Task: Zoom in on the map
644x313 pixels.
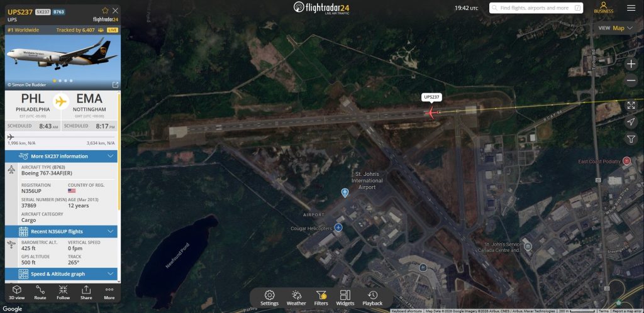Action: click(631, 64)
